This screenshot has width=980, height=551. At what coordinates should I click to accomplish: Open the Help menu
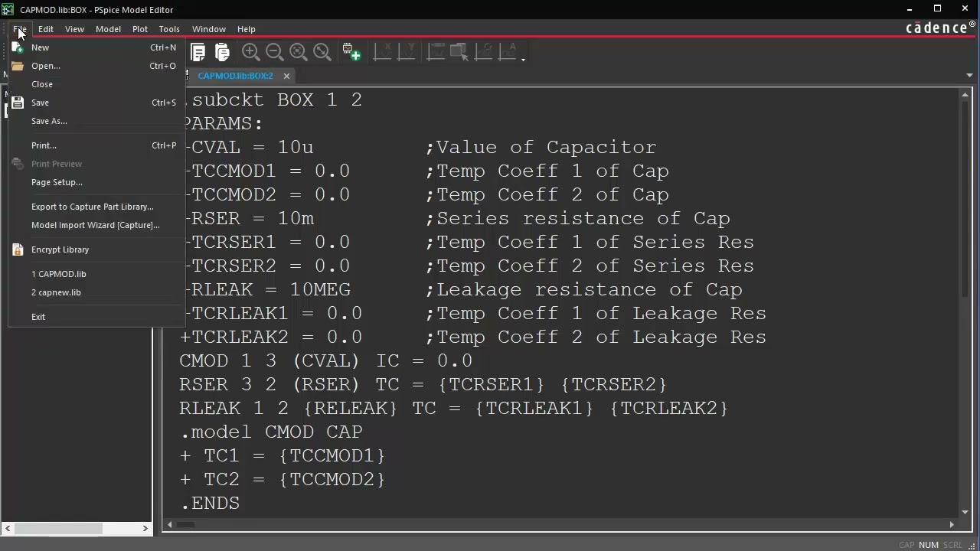click(x=247, y=29)
